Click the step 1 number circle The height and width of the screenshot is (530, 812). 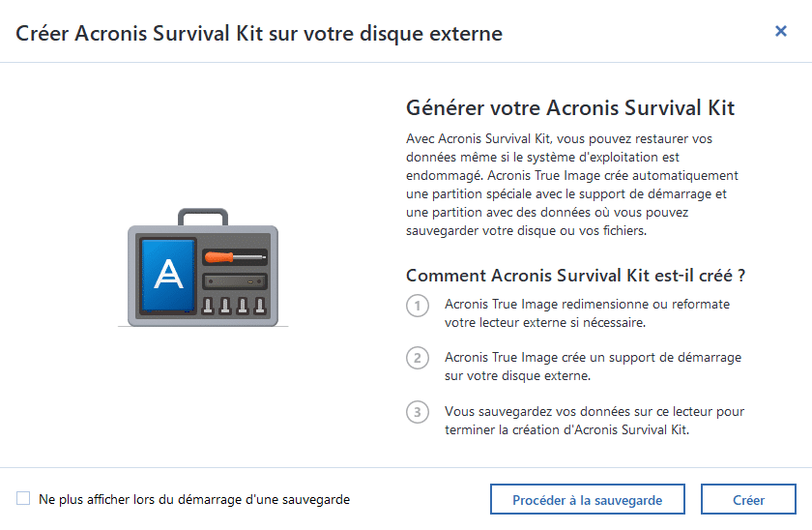point(417,306)
